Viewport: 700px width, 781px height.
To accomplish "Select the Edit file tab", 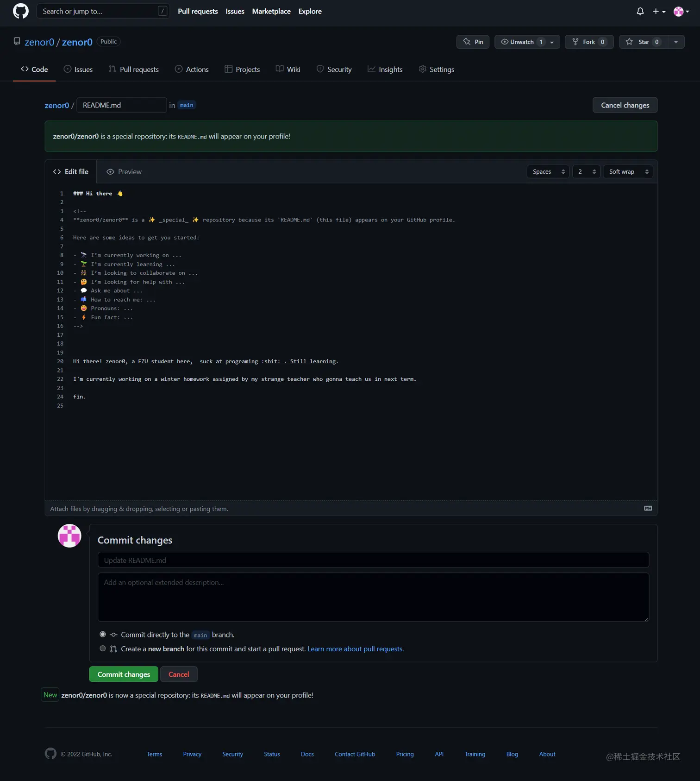I will coord(71,172).
